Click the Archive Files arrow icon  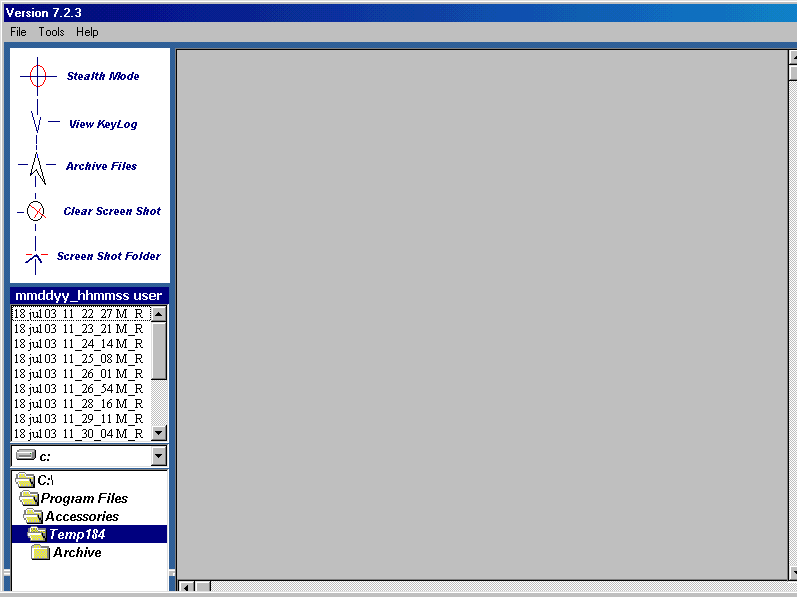coord(37,167)
